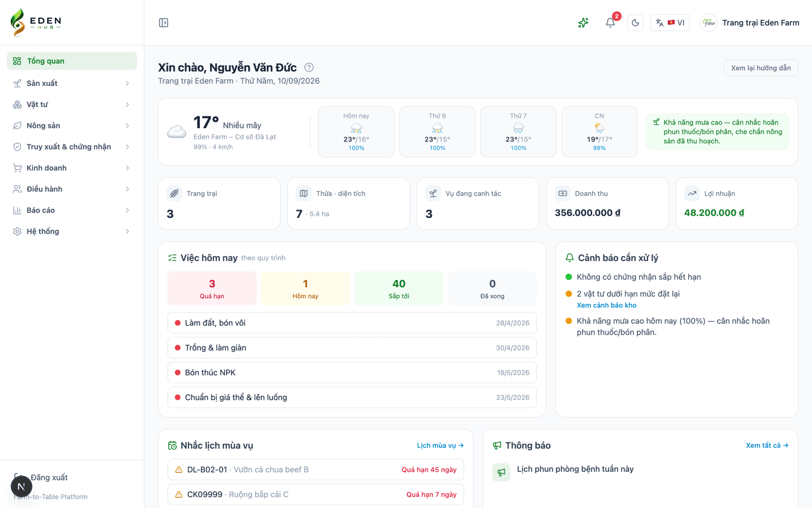Select Hôm nay weather forecast card
Screen dimensions: 812x508
(x=356, y=132)
